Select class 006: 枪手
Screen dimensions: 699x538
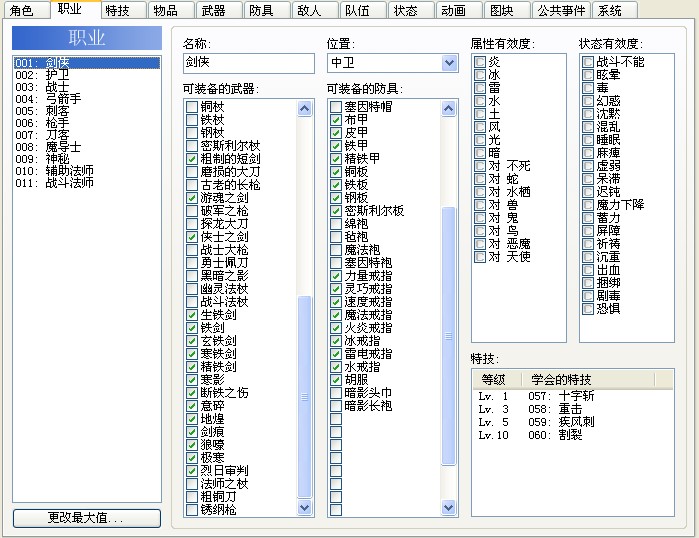coord(87,123)
